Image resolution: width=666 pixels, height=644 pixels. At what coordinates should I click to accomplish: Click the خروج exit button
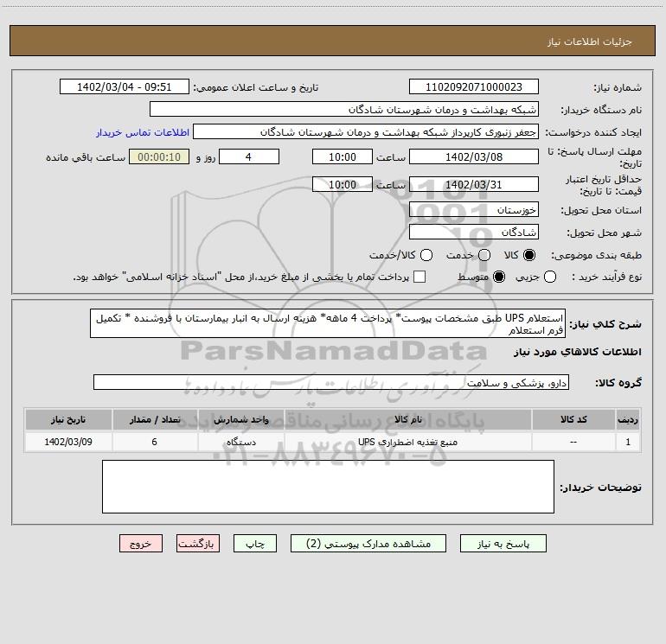[x=141, y=544]
